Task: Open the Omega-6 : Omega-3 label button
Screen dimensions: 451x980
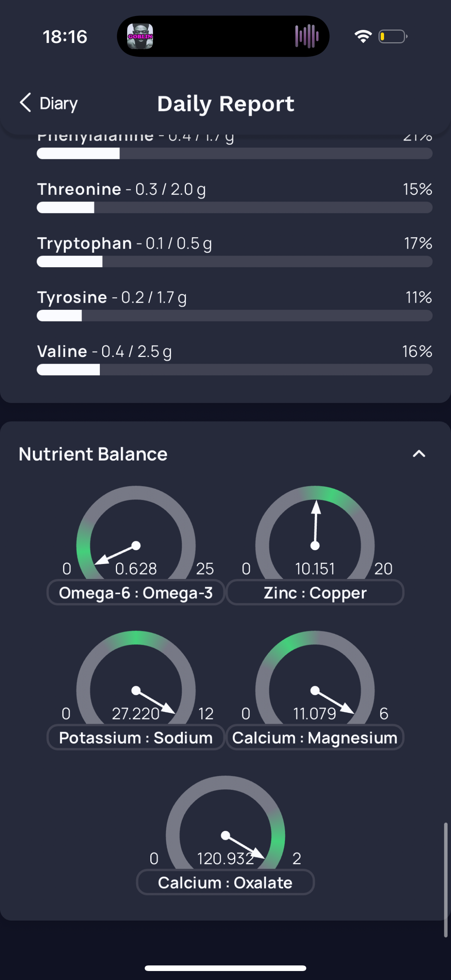Action: 136,592
